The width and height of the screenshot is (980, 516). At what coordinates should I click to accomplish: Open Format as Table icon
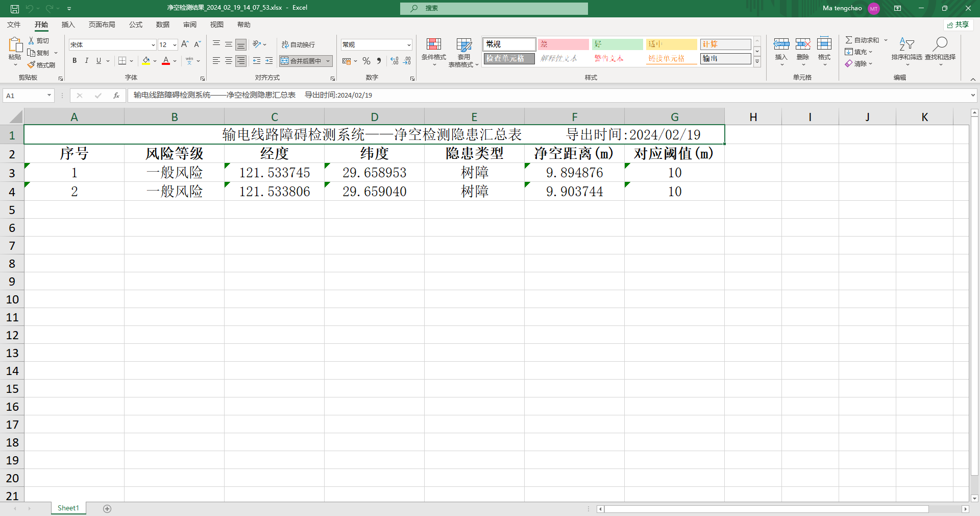tap(464, 45)
